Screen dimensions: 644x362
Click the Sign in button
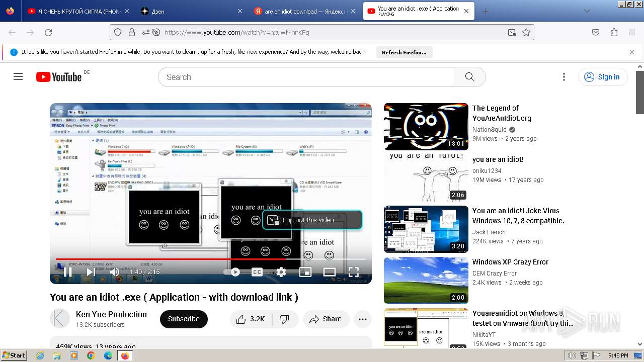pyautogui.click(x=603, y=77)
